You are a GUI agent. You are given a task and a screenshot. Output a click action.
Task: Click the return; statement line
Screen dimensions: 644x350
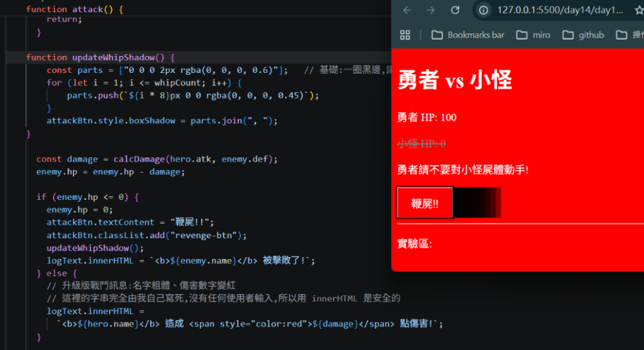point(64,19)
